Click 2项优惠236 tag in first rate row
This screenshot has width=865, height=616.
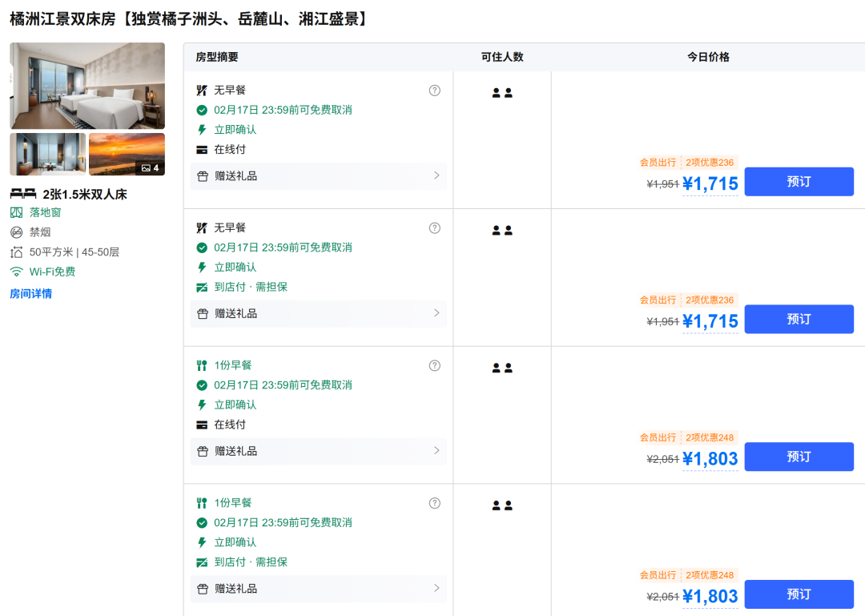(x=710, y=163)
